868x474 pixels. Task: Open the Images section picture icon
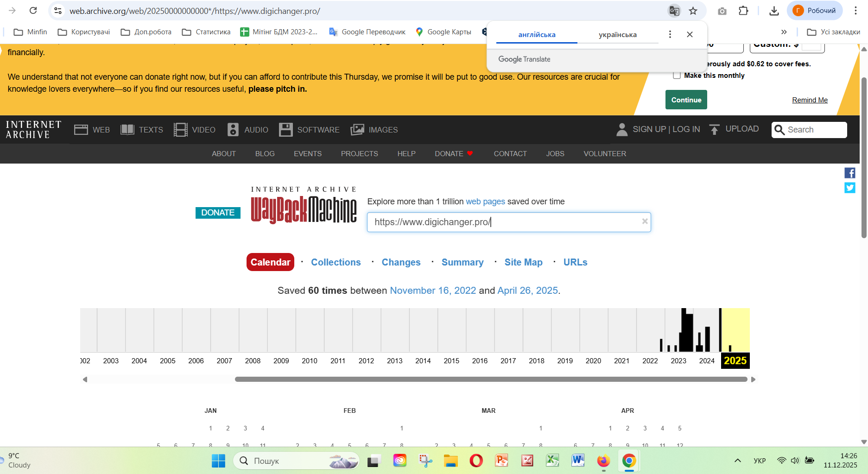click(357, 130)
